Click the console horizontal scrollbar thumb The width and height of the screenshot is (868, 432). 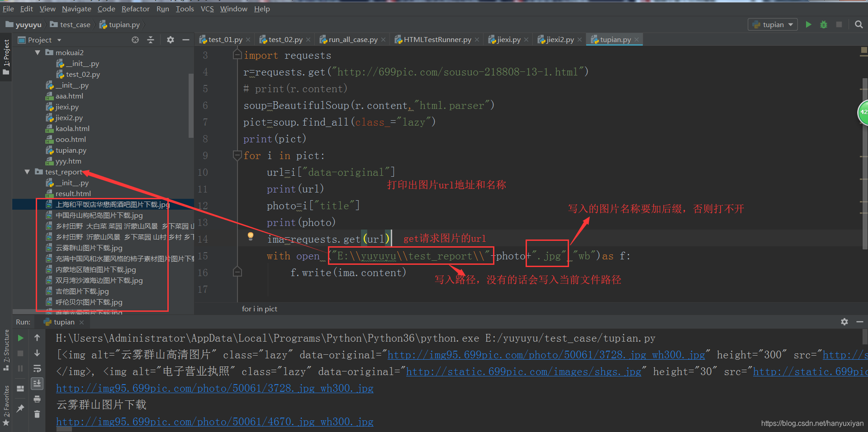[x=64, y=430]
